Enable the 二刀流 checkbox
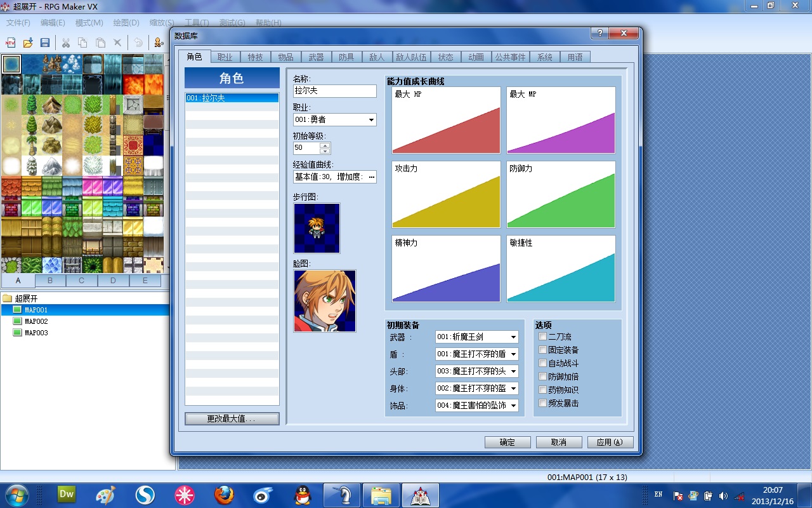This screenshot has height=508, width=812. pyautogui.click(x=542, y=337)
